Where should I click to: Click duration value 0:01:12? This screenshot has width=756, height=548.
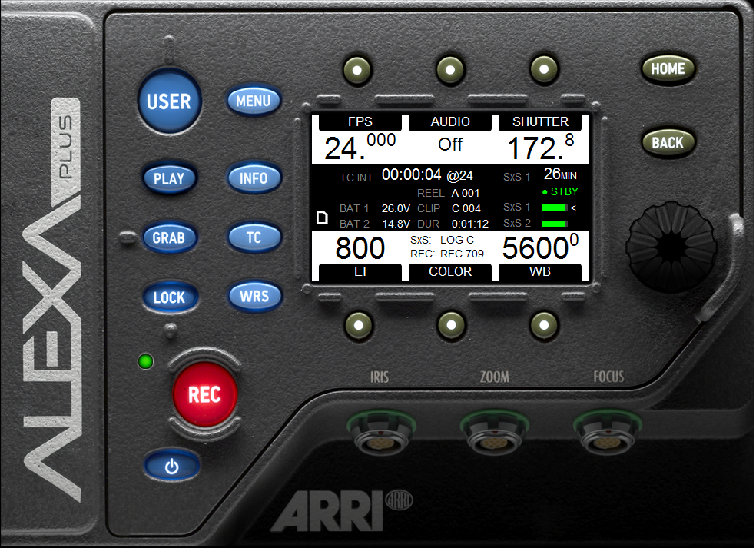(x=470, y=224)
